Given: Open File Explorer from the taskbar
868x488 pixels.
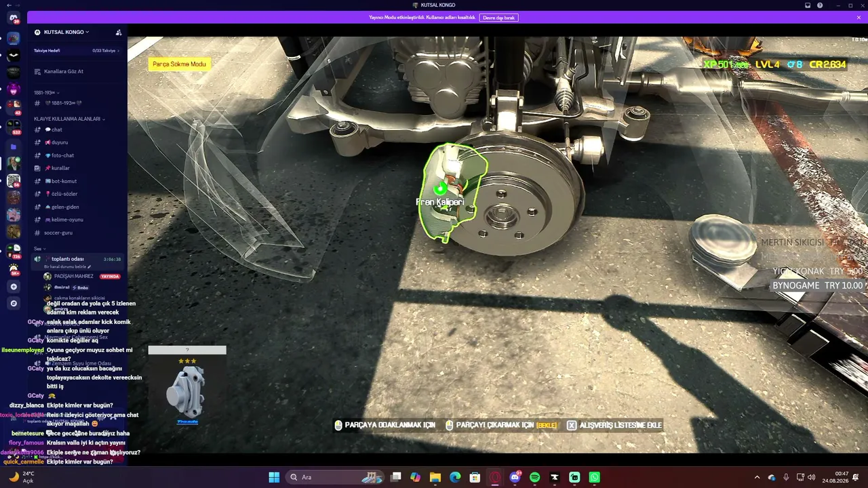Looking at the screenshot, I should pos(435,477).
